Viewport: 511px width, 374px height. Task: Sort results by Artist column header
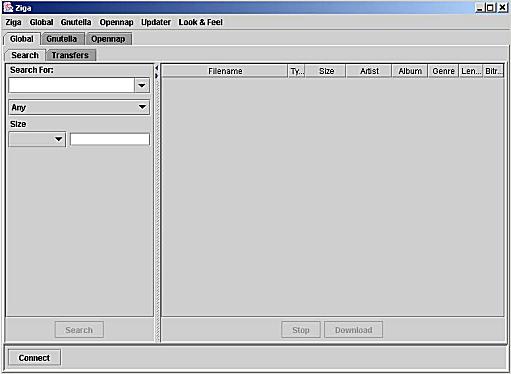pos(369,71)
